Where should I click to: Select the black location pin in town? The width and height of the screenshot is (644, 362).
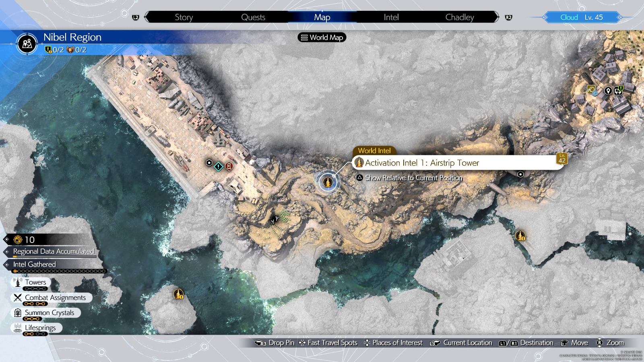tap(608, 91)
